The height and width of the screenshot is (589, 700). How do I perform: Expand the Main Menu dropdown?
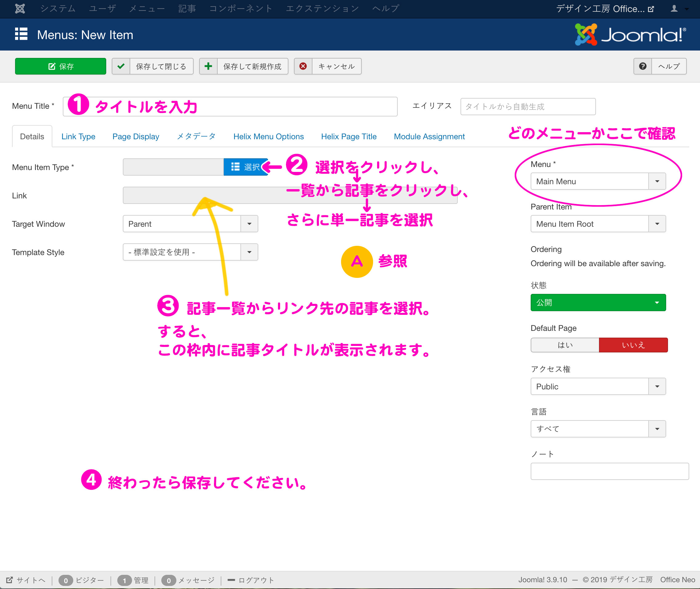click(x=598, y=181)
